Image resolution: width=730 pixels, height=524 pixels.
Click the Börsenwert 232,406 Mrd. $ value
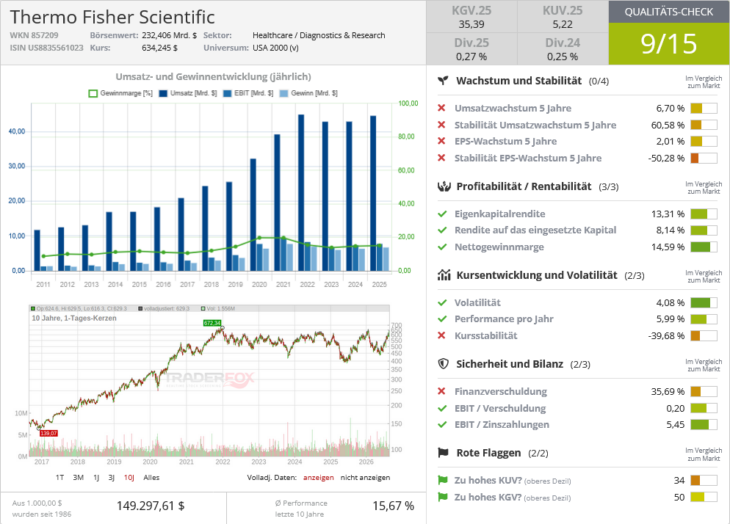coord(169,35)
